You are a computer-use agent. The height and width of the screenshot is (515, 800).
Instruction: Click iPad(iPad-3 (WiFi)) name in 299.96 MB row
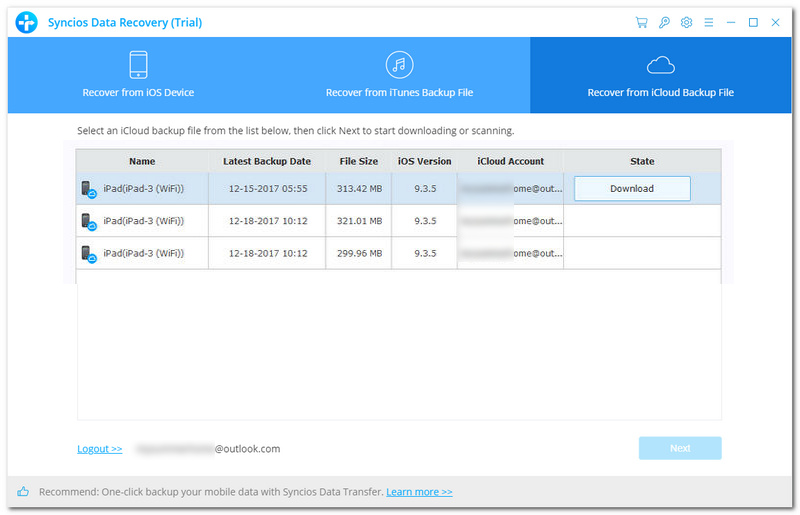[143, 253]
